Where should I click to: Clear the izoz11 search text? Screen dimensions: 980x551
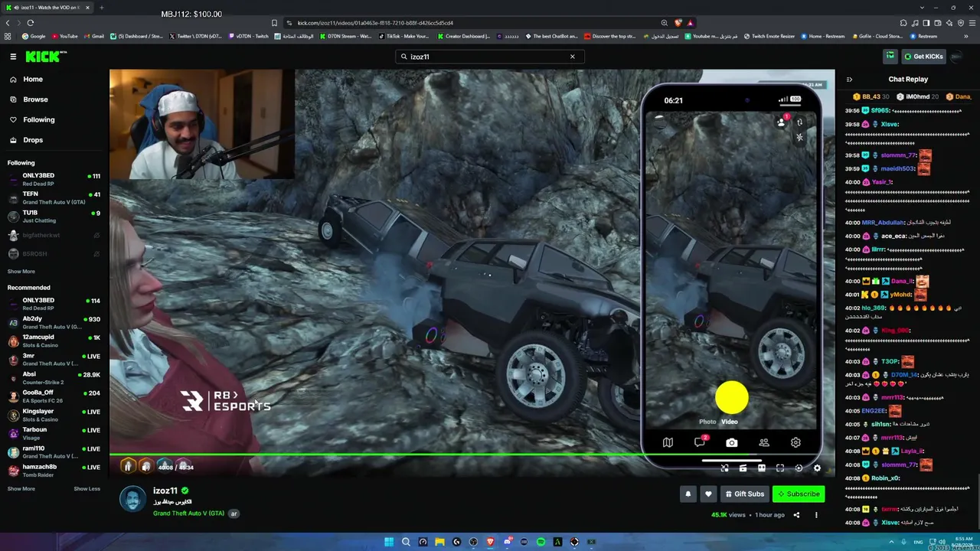572,57
